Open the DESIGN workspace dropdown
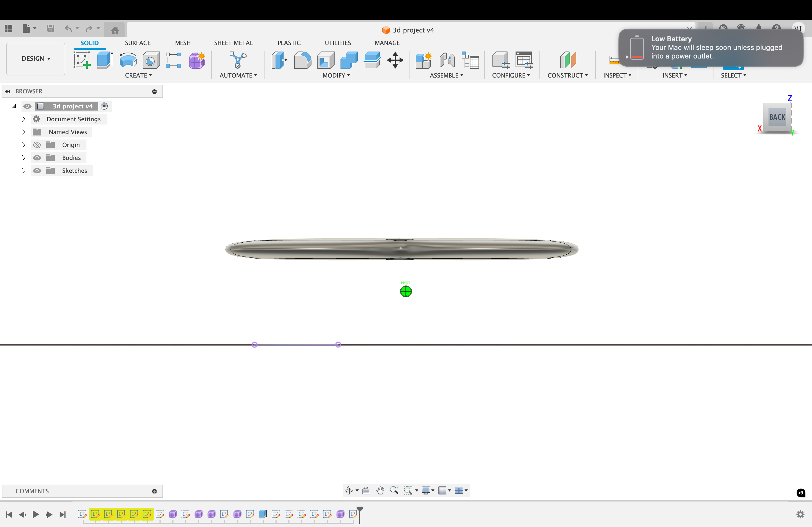Viewport: 812px width, 527px height. (x=35, y=59)
